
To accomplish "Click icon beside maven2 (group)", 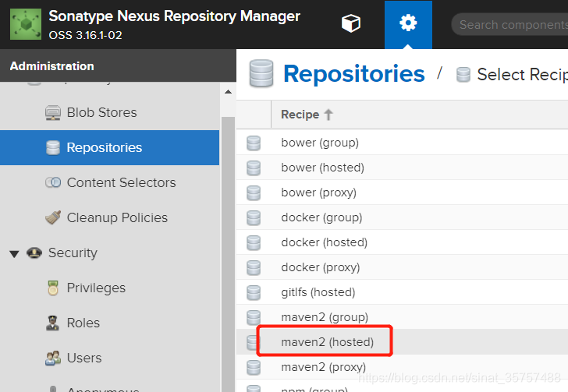I will (254, 318).
